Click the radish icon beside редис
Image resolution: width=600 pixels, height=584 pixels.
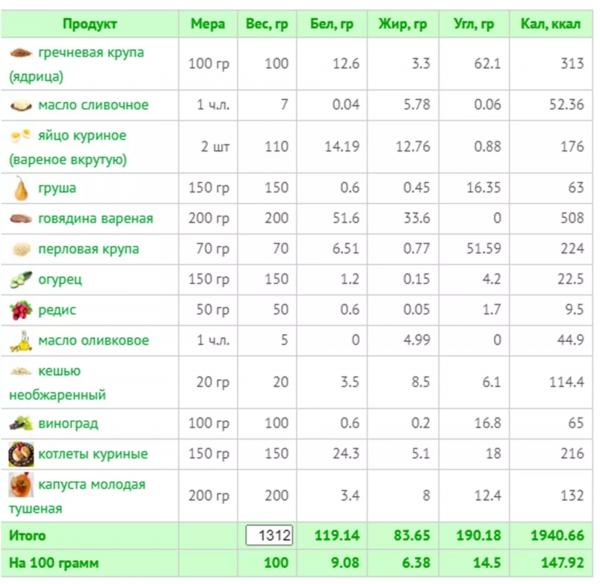(x=21, y=310)
